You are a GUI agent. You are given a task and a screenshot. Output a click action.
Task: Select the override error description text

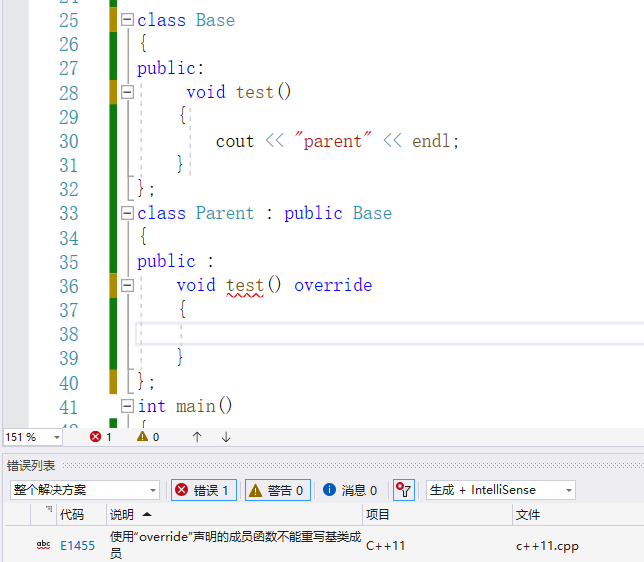click(x=235, y=545)
